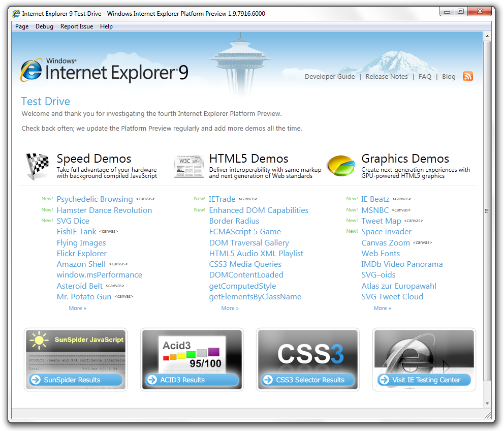The width and height of the screenshot is (504, 431).
Task: Launch the SVG Dice demo
Action: (x=73, y=221)
